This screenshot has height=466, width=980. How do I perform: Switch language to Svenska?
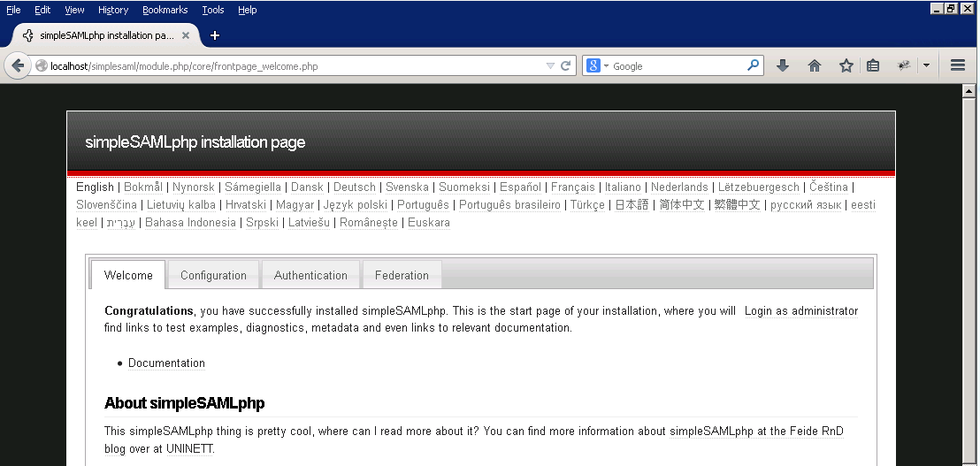(x=407, y=187)
